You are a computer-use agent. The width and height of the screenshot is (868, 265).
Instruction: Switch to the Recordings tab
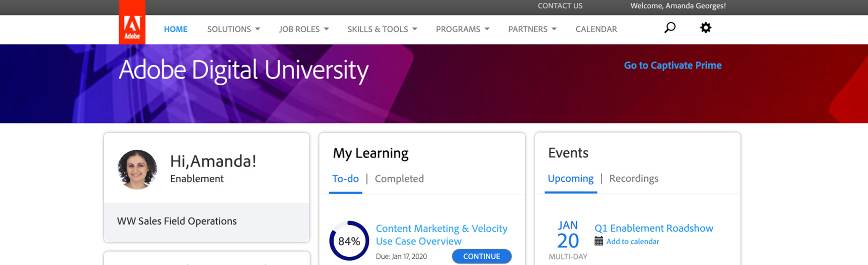(x=633, y=179)
